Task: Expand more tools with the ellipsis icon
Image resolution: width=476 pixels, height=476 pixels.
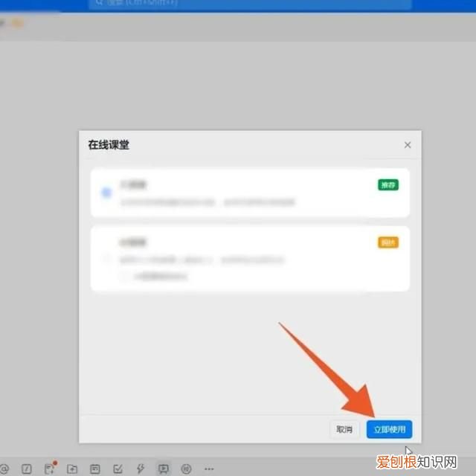Action: [209, 469]
